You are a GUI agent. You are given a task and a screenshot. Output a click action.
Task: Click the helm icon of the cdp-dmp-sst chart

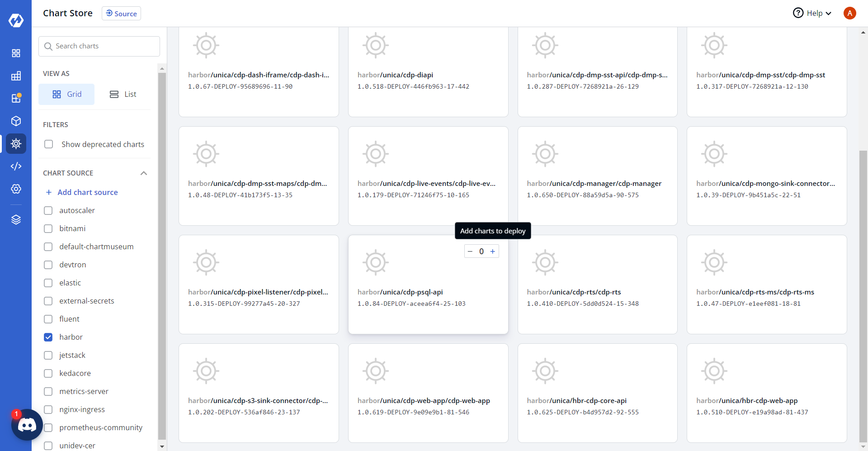coord(714,45)
